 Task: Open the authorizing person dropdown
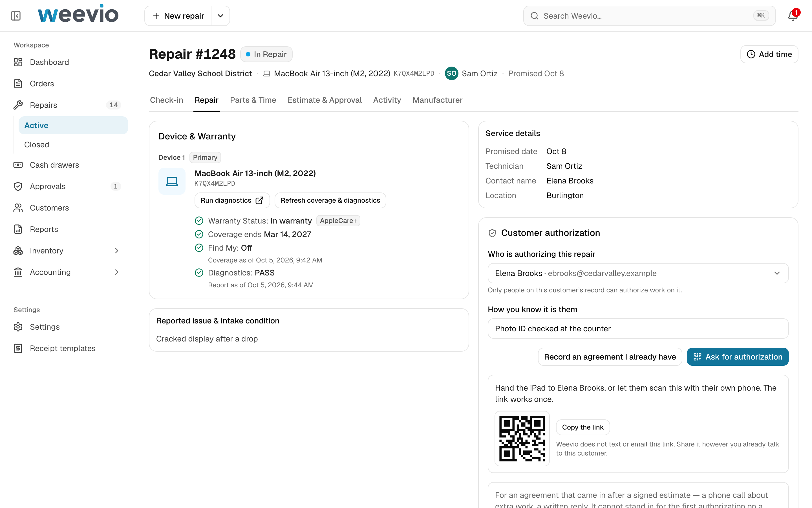[638, 273]
